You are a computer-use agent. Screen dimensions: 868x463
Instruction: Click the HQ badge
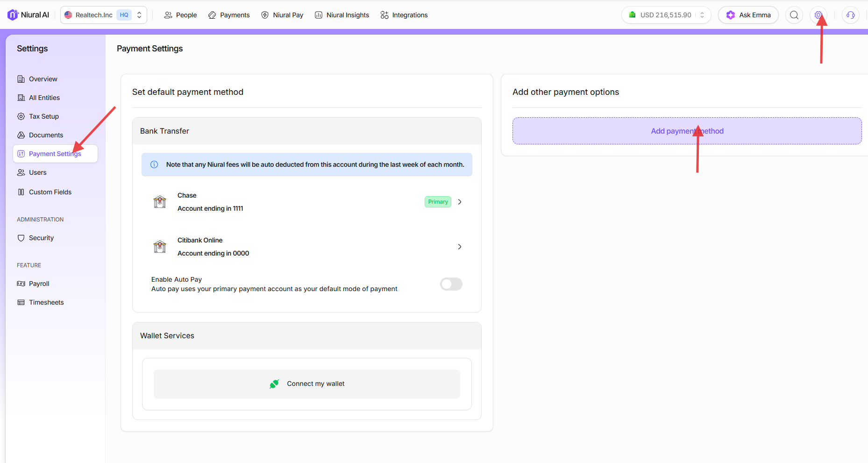coord(124,15)
